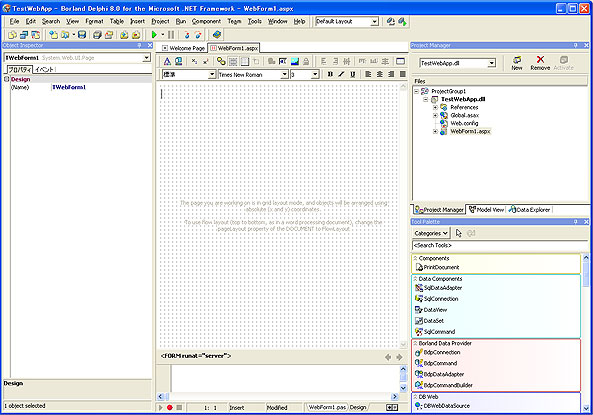Select the DataSet component
The image size is (593, 415).
tap(429, 321)
